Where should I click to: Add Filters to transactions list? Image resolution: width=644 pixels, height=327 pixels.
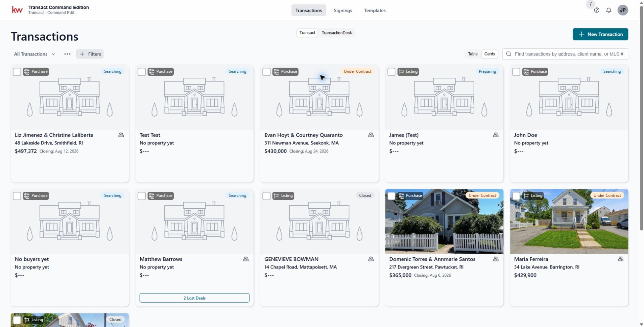tap(90, 54)
